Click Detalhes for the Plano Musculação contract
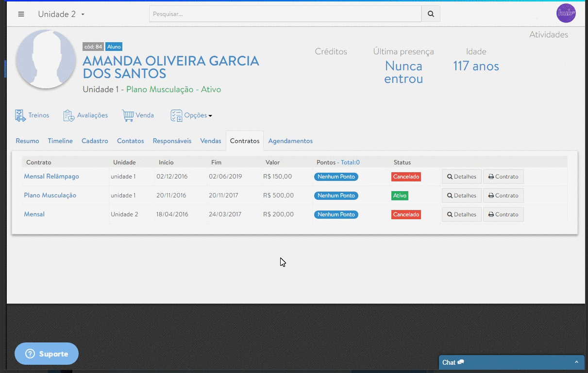The image size is (588, 373). tap(461, 195)
